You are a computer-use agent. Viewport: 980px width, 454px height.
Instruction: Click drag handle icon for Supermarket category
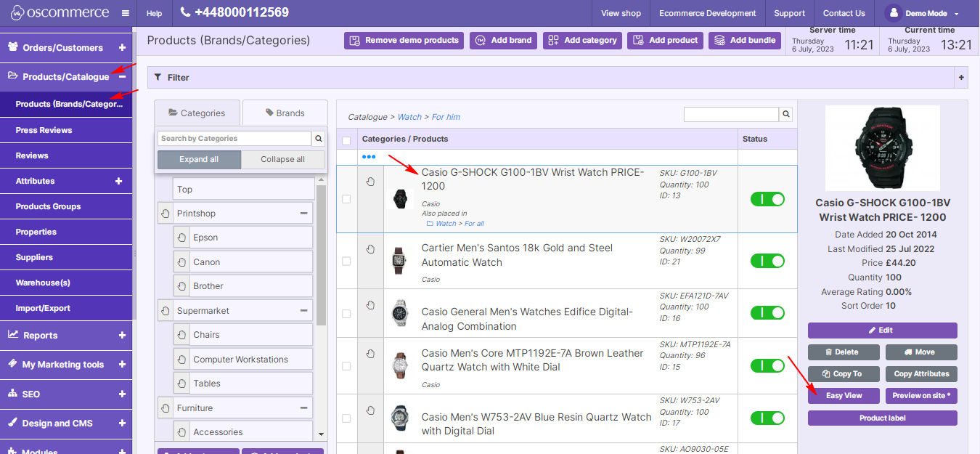[x=165, y=311]
